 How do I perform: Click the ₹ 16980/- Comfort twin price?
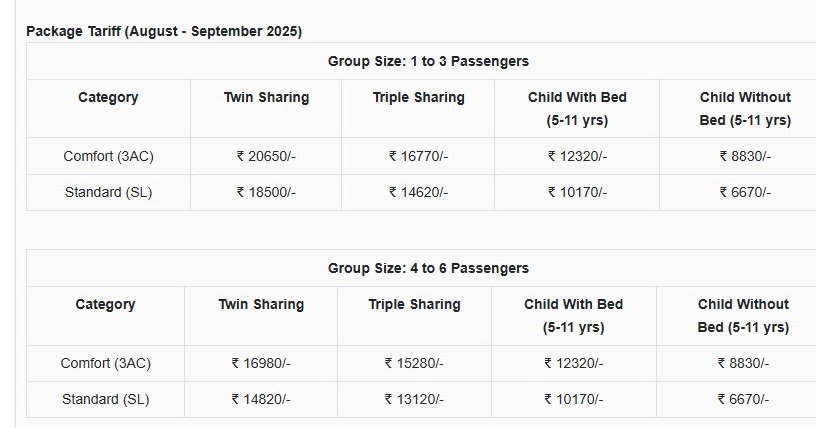pyautogui.click(x=261, y=363)
